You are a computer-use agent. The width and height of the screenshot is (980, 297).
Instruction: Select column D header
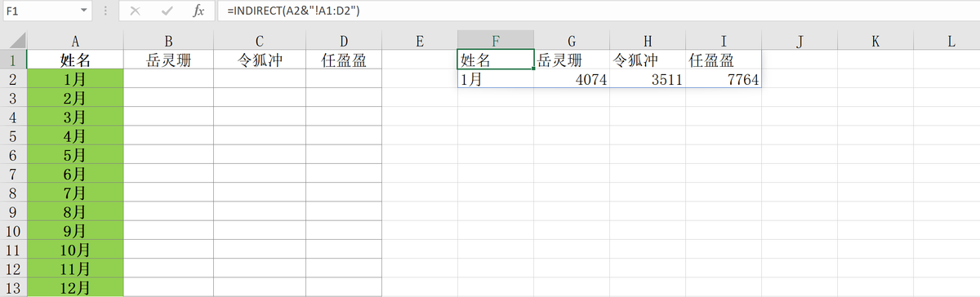pyautogui.click(x=344, y=41)
